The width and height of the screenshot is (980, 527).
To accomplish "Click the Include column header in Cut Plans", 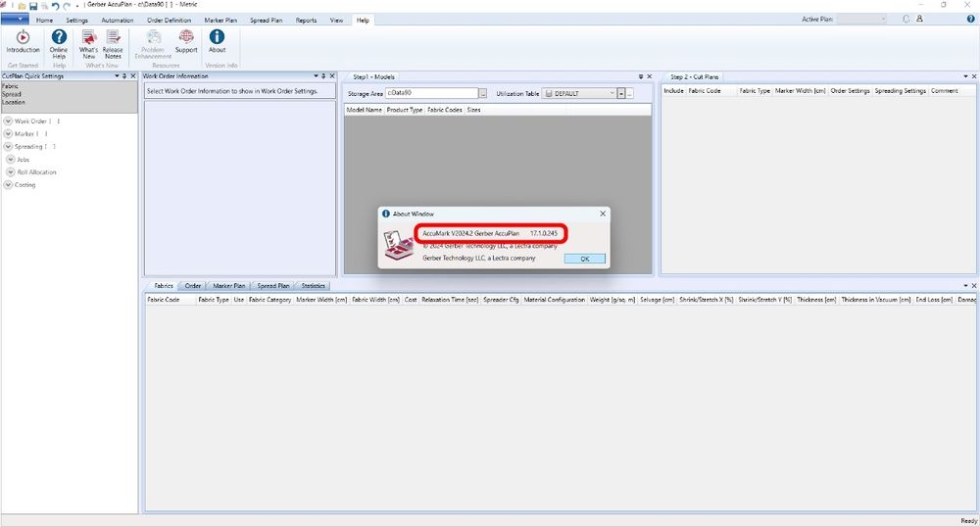I will (674, 90).
